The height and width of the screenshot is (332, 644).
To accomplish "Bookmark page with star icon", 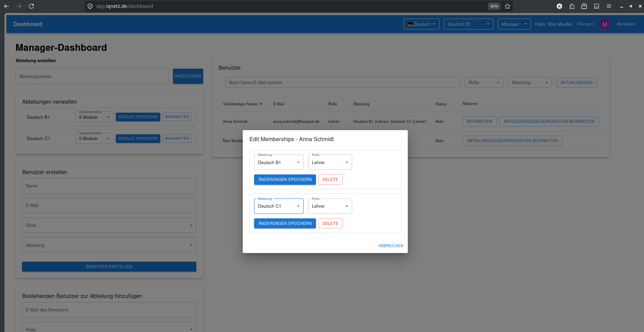I will click(x=507, y=6).
